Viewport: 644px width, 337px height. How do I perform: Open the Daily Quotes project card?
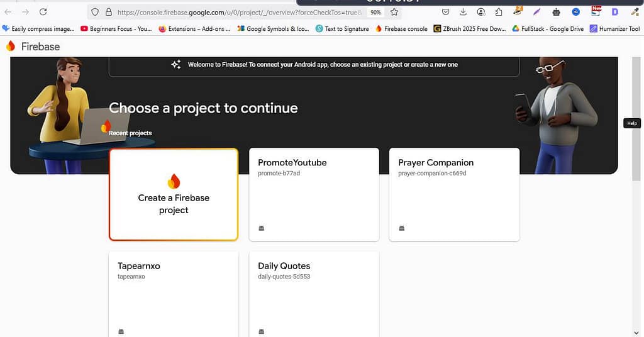click(x=314, y=294)
